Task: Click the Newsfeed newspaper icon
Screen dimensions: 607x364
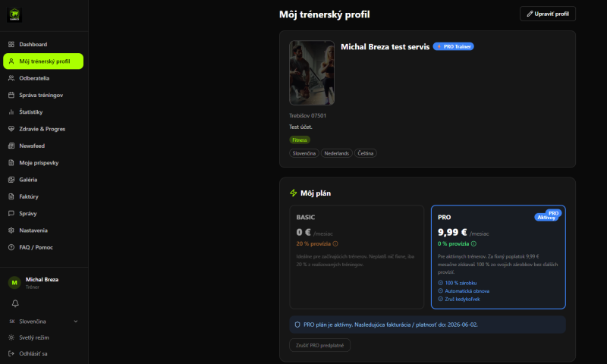Action: coord(11,146)
